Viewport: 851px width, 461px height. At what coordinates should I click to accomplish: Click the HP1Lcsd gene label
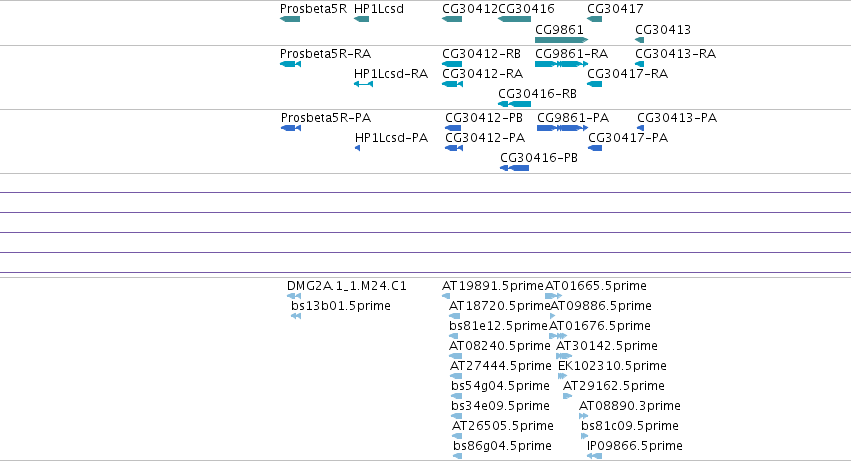379,9
